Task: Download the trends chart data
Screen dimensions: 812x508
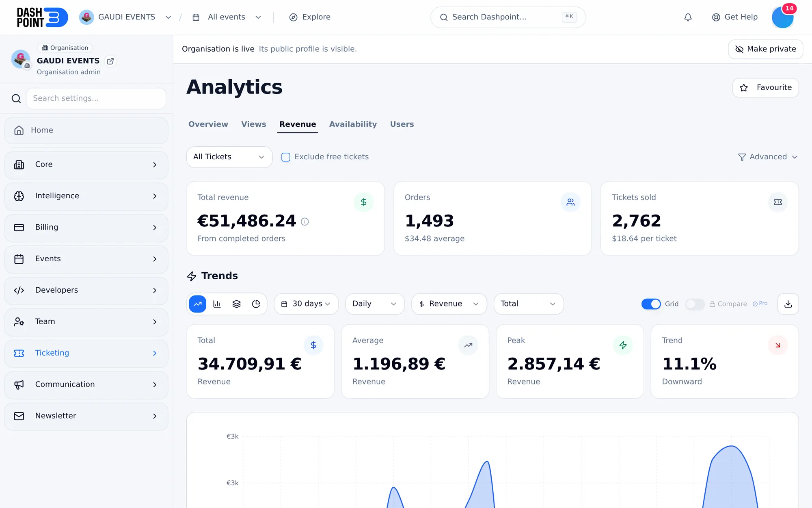Action: (788, 304)
